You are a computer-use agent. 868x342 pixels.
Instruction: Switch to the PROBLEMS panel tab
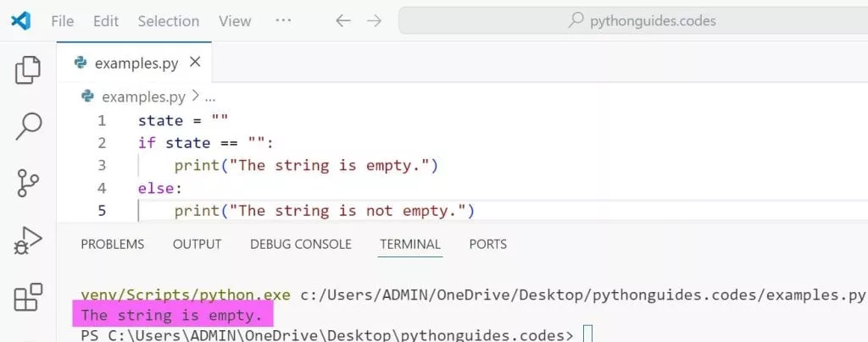[113, 244]
